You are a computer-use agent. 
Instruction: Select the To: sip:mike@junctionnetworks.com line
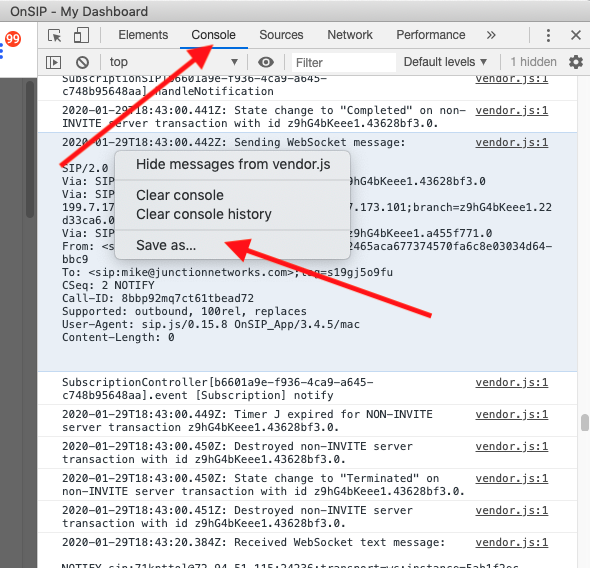[227, 272]
